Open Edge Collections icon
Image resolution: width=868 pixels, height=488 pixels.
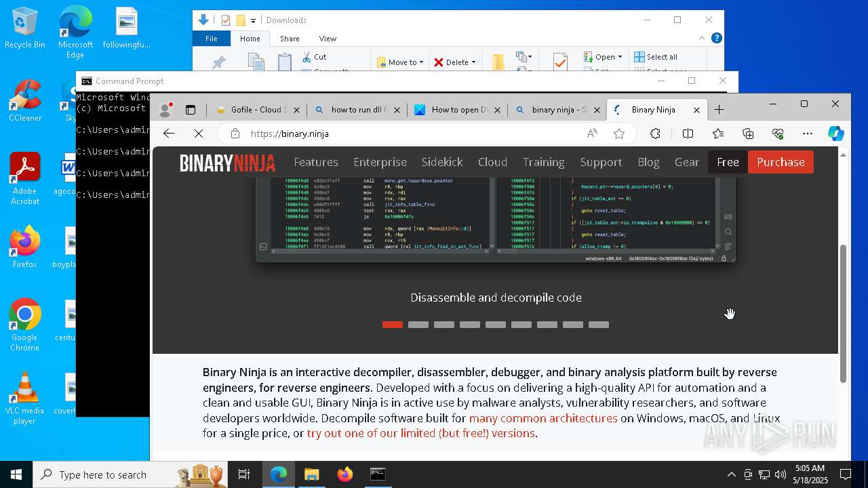pyautogui.click(x=748, y=134)
